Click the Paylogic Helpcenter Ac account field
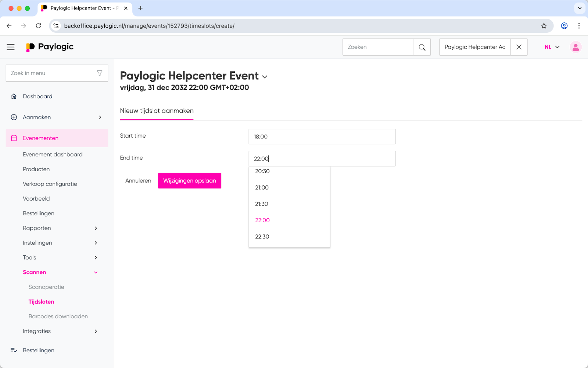This screenshot has height=368, width=588. [475, 47]
